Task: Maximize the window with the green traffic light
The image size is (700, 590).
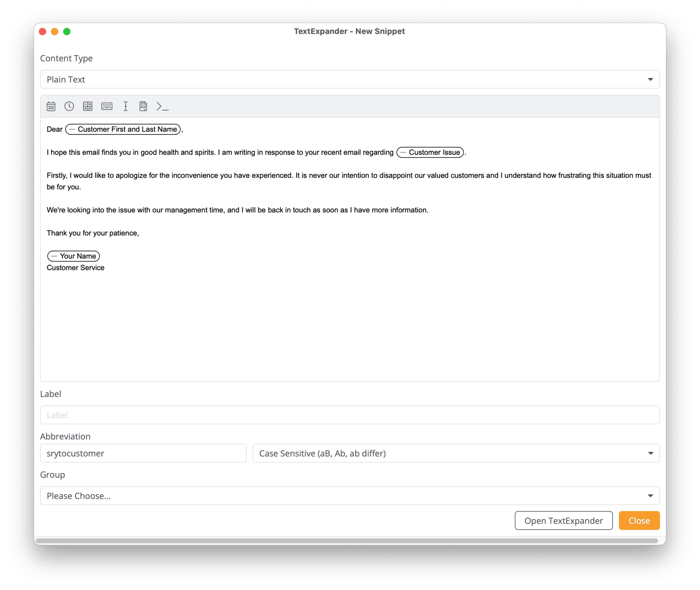Action: coord(67,31)
